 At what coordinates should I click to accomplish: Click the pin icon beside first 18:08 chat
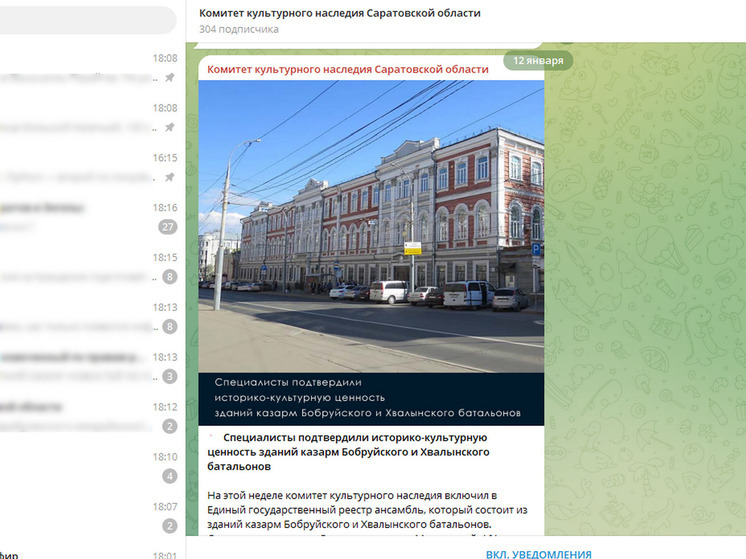(x=169, y=78)
